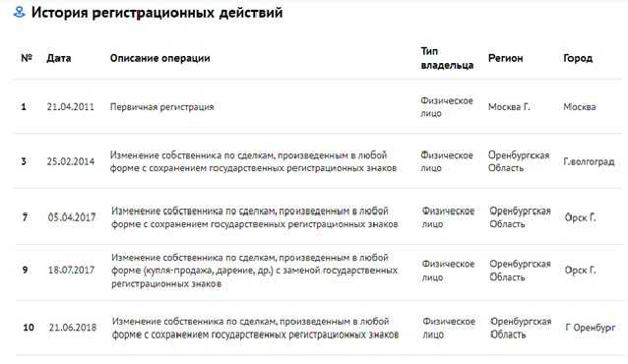628x364 pixels.
Task: Select the Г.волгоград city cell
Action: click(x=589, y=161)
